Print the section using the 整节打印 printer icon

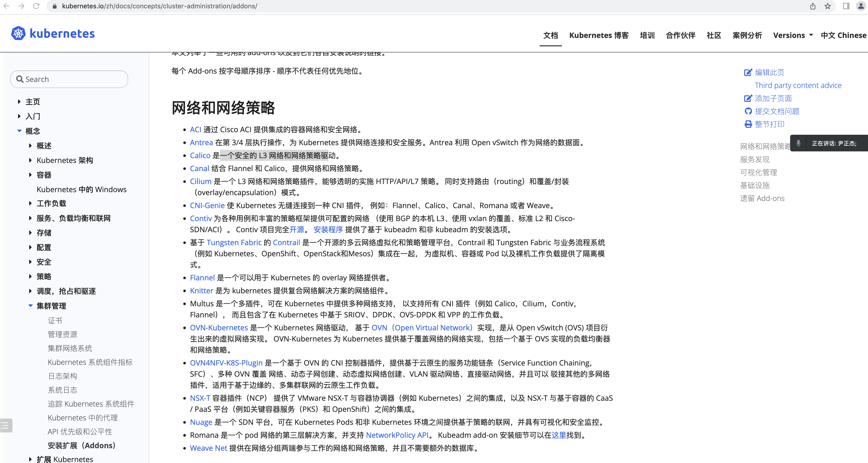point(748,124)
